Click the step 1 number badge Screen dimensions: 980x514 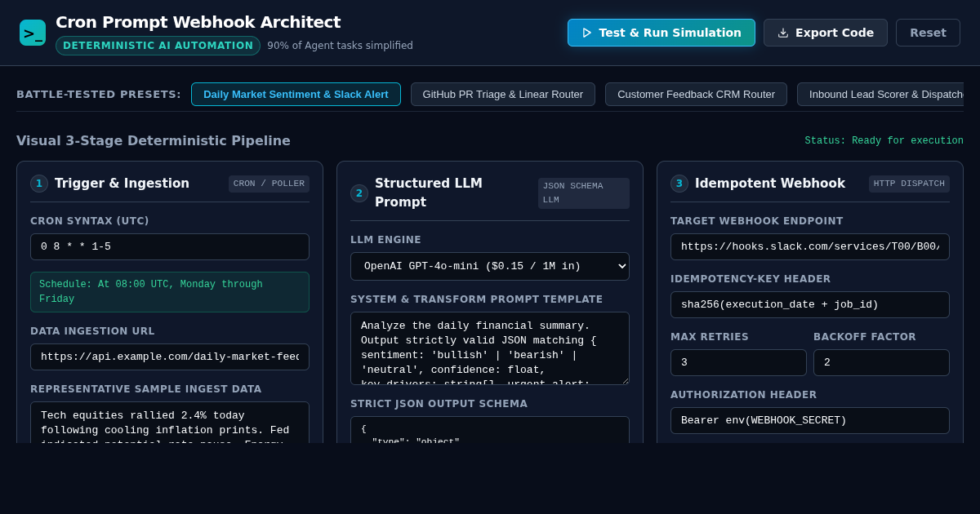coord(39,184)
